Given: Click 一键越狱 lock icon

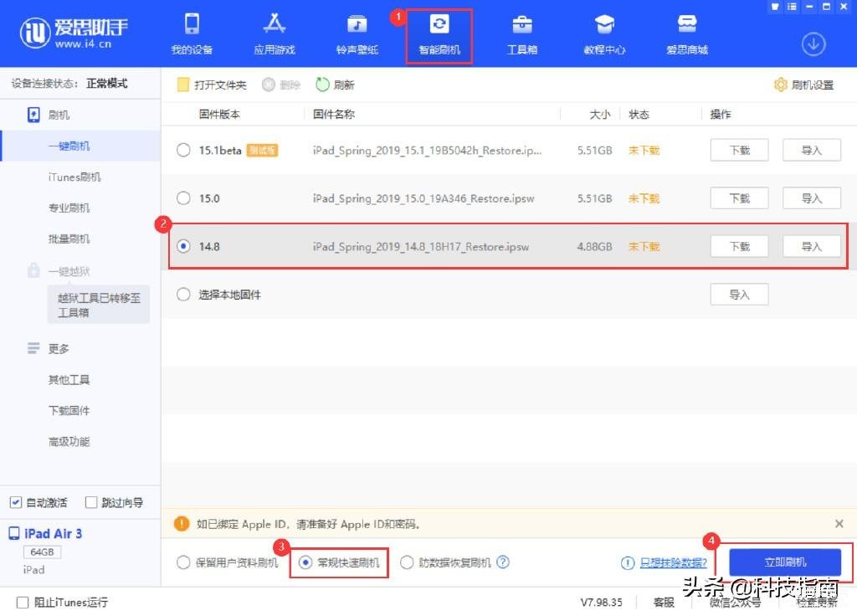Looking at the screenshot, I should pos(33,270).
